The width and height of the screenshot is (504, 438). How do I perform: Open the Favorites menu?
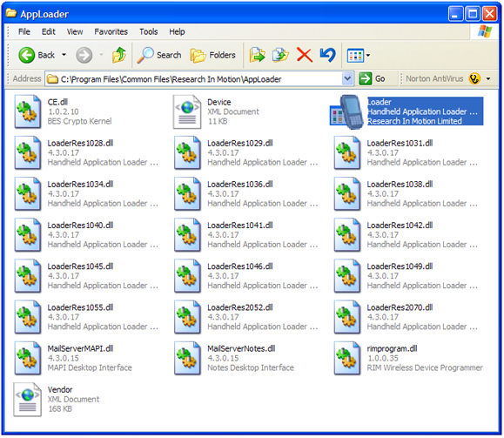click(111, 31)
